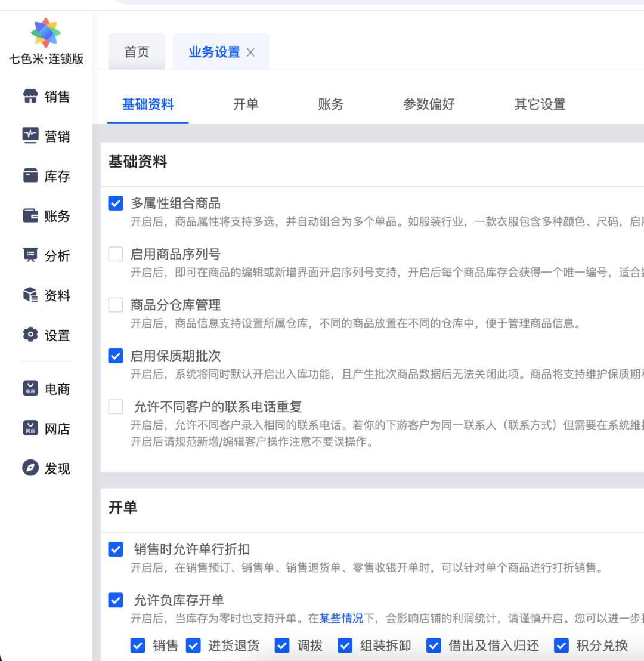
Task: Open the 发现 compass icon
Action: (x=30, y=468)
